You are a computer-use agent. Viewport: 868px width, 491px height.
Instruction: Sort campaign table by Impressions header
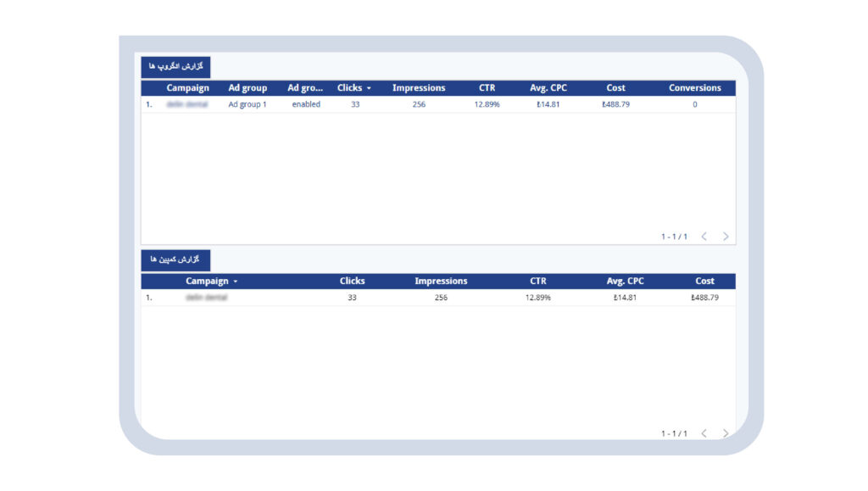pos(441,281)
